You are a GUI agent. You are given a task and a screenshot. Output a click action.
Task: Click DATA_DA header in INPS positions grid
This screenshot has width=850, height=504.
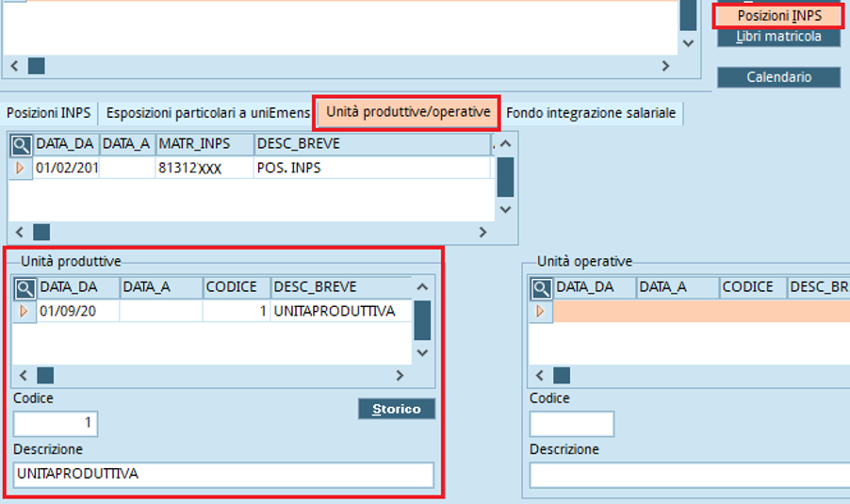point(66,144)
